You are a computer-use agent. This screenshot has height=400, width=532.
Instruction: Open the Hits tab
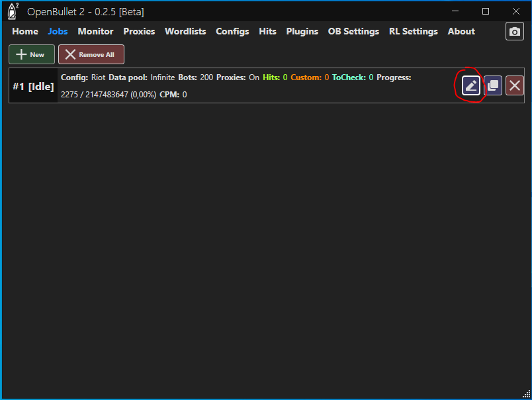(x=267, y=32)
